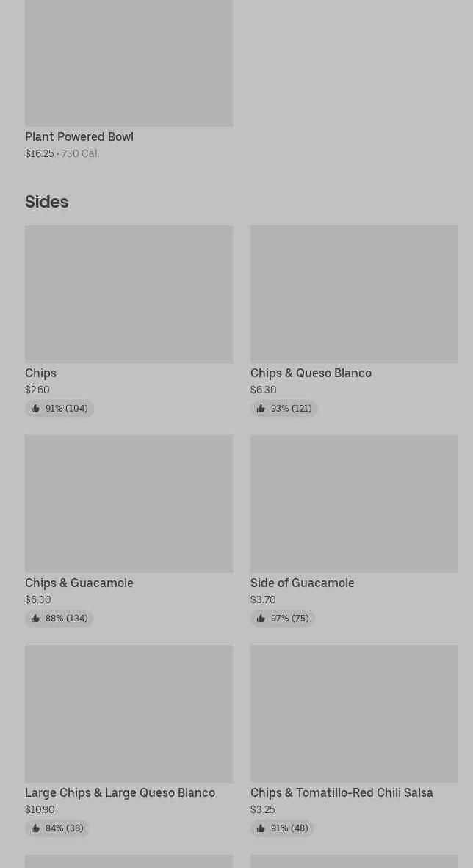The height and width of the screenshot is (868, 473).
Task: Click the Plant Powered Bowl title
Action: point(79,136)
